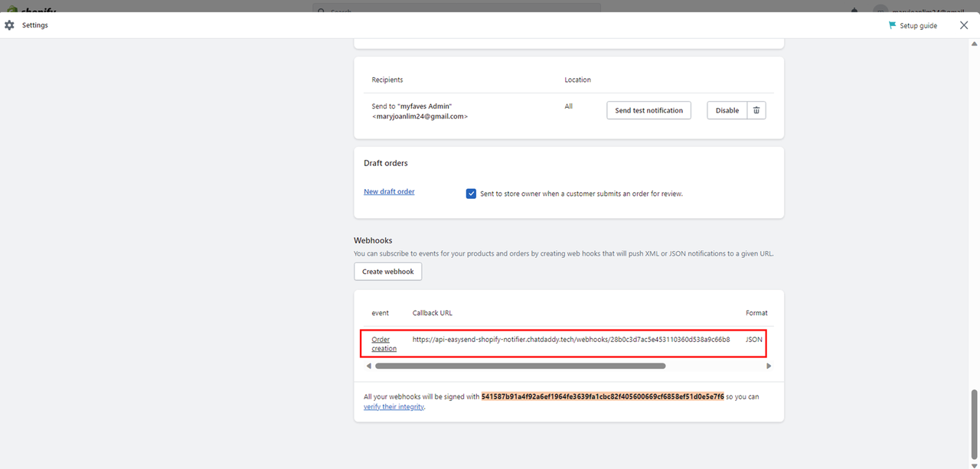The image size is (980, 469).
Task: Click the left arrow of the webhook table scrollbar
Action: (368, 366)
